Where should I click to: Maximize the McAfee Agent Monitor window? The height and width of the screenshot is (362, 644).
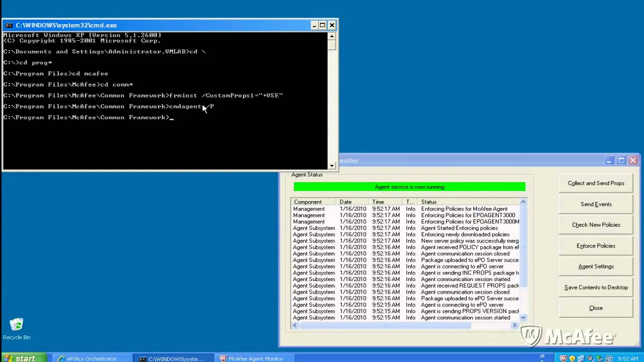coord(621,160)
